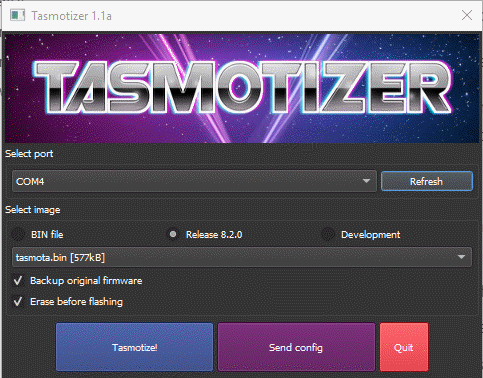Click the Select image label

pyautogui.click(x=33, y=210)
